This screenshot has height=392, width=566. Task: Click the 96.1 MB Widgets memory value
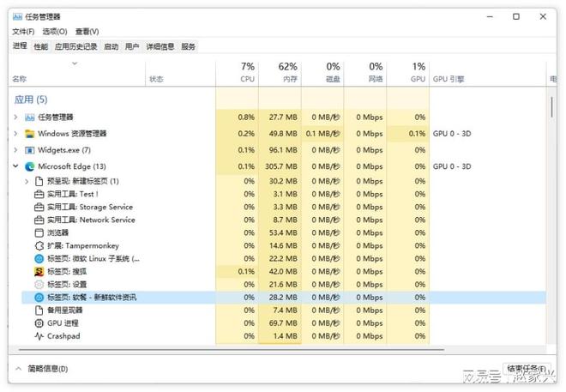283,150
